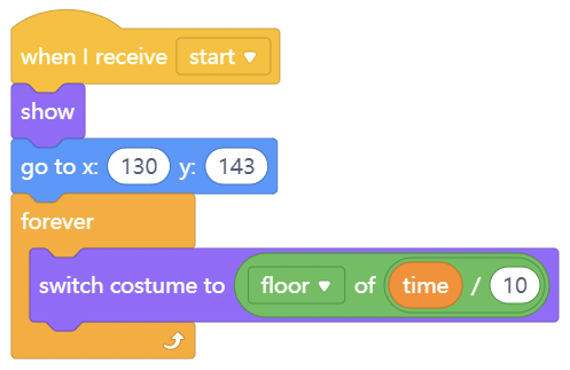Image resolution: width=570 pixels, height=370 pixels.
Task: Click the bottom bar of forever block
Action: point(103,342)
